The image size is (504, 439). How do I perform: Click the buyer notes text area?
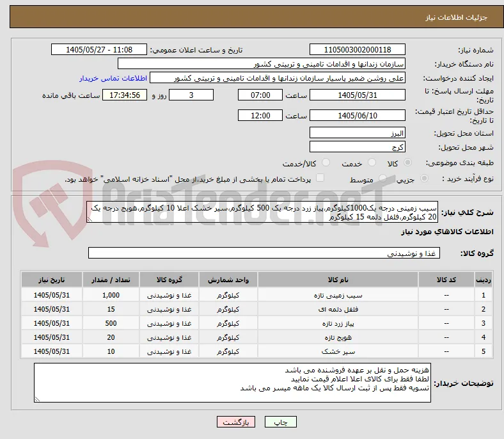pos(232,383)
